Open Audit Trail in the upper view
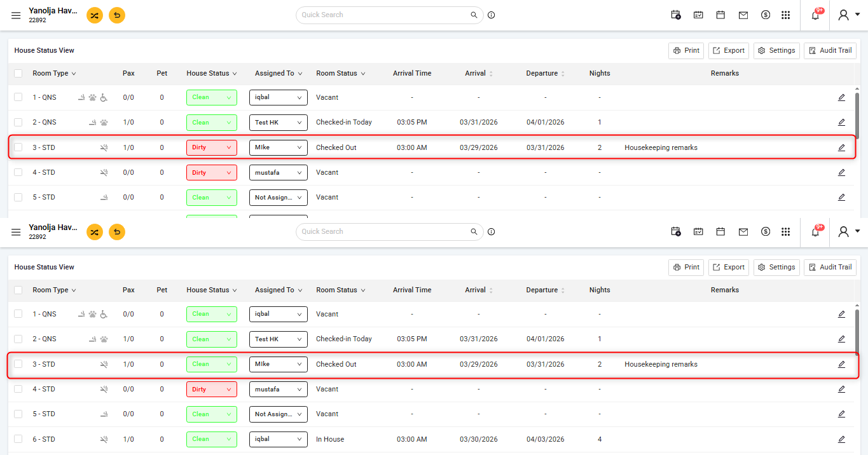 coord(830,51)
